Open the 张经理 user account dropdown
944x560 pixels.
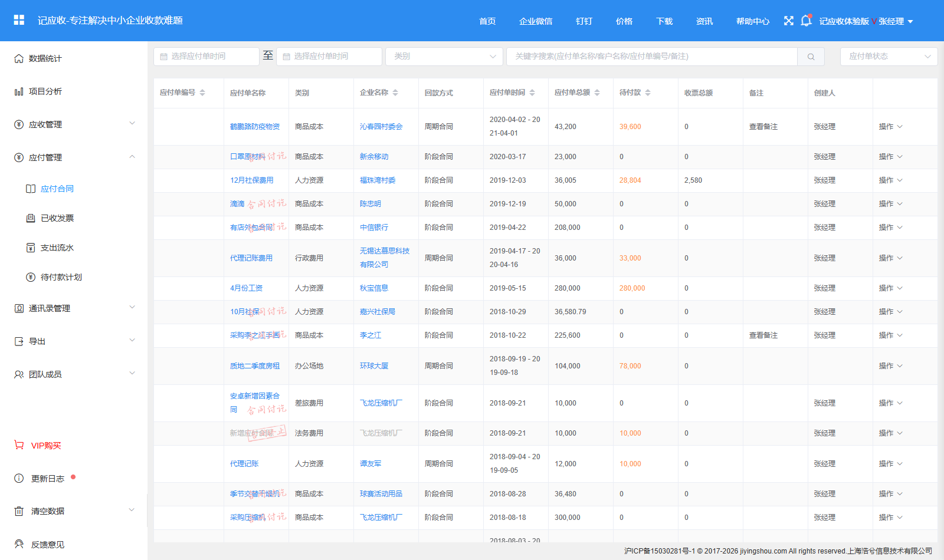point(896,21)
